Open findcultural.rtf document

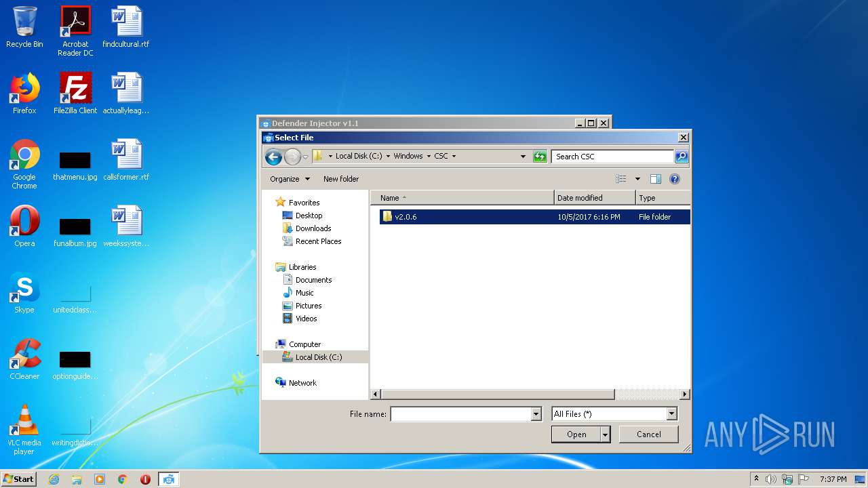pyautogui.click(x=126, y=27)
